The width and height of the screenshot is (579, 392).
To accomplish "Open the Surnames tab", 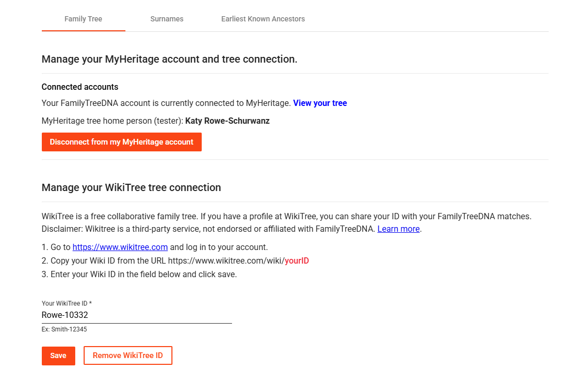I will [167, 19].
